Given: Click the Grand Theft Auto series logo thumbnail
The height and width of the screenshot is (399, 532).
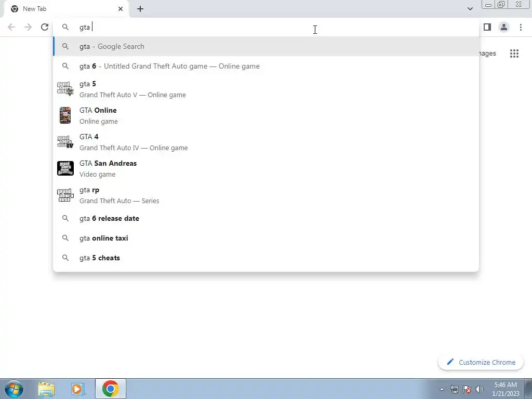Looking at the screenshot, I should (x=65, y=195).
